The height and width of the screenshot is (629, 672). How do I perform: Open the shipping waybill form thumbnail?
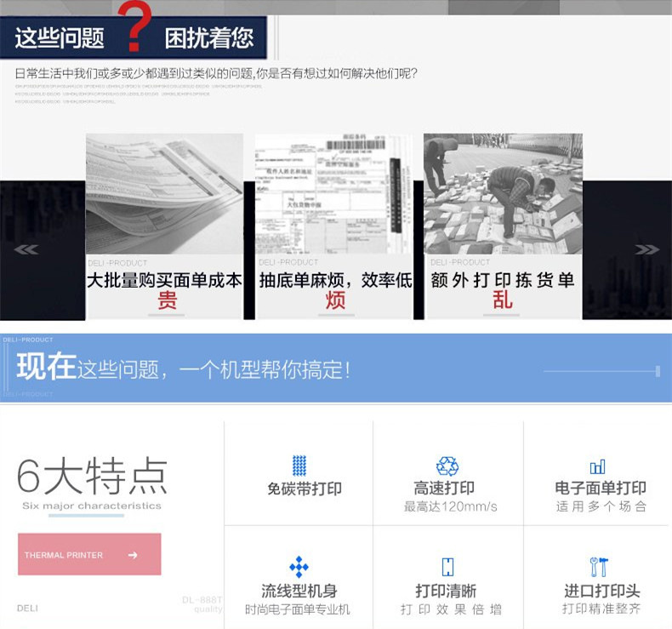(x=333, y=193)
